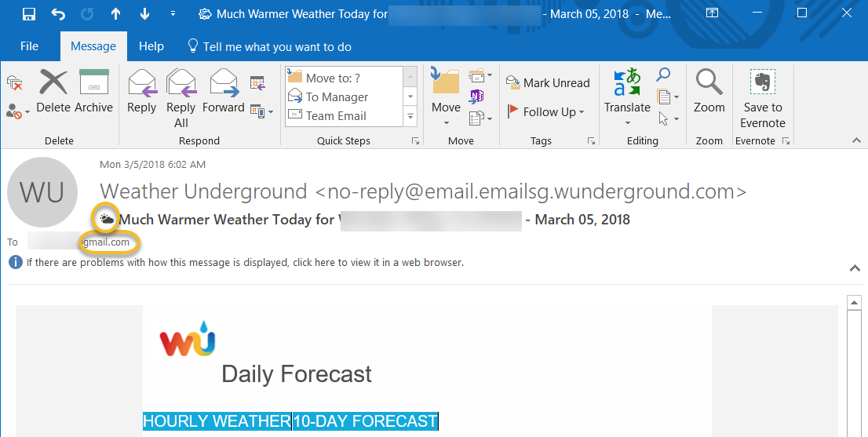The image size is (868, 437).
Task: Switch to the Help tab
Action: 151,46
